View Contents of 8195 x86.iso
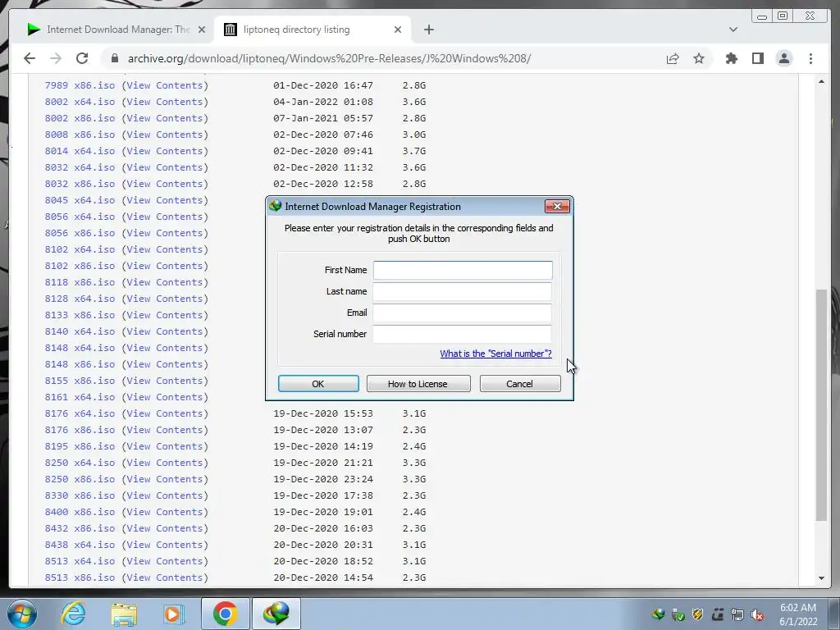 pos(165,446)
